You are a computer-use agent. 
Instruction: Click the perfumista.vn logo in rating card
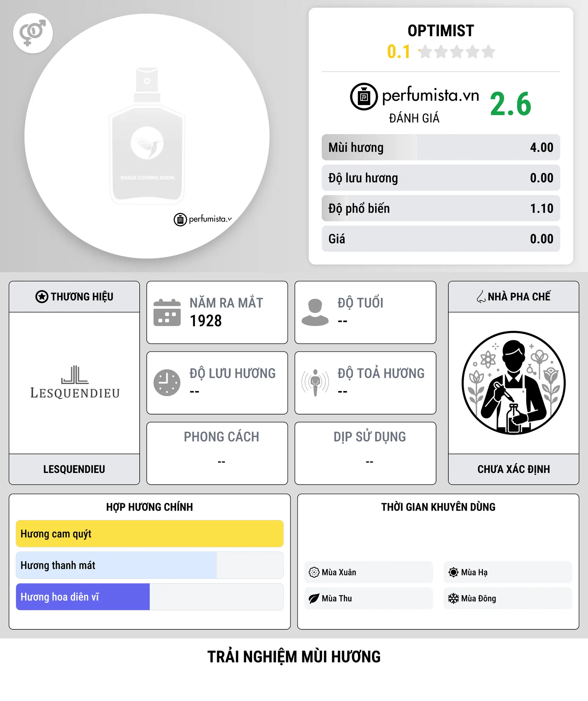click(414, 96)
